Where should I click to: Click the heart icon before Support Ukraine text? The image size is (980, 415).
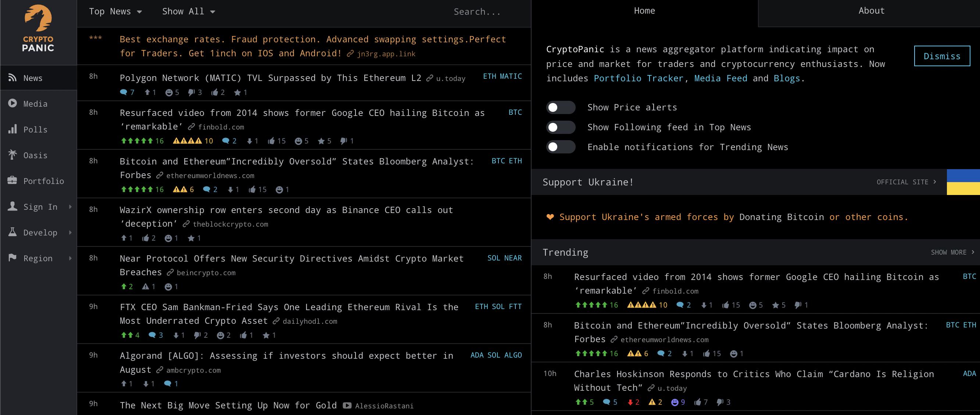point(550,217)
